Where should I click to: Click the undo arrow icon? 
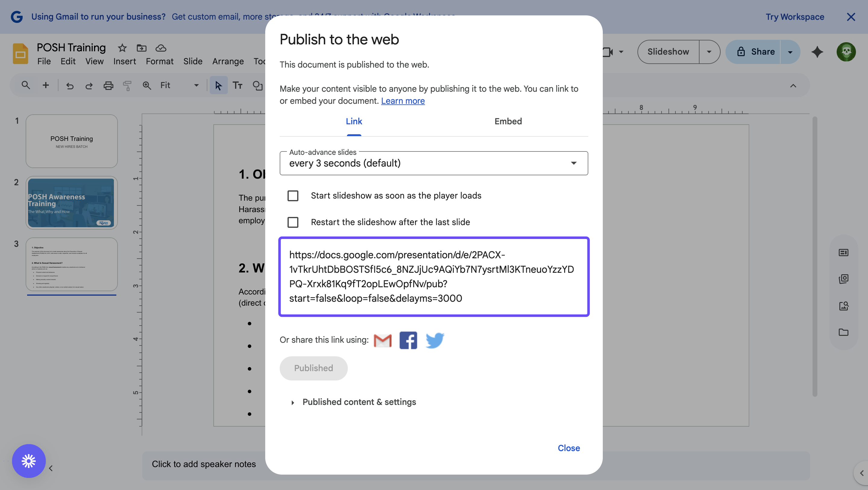click(70, 86)
